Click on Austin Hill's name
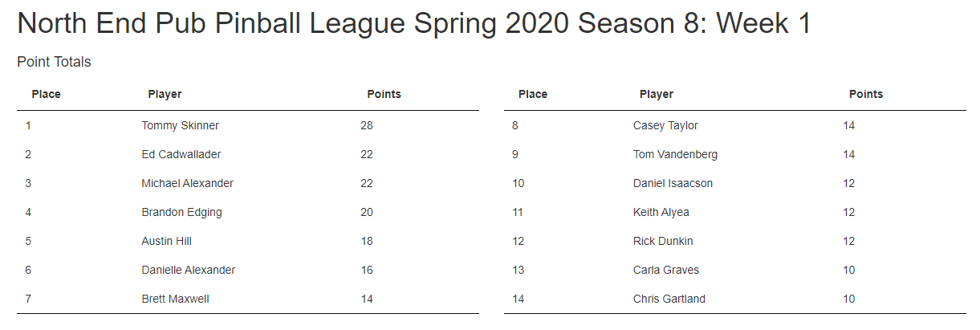Screen dimensions: 980x330 [x=166, y=241]
